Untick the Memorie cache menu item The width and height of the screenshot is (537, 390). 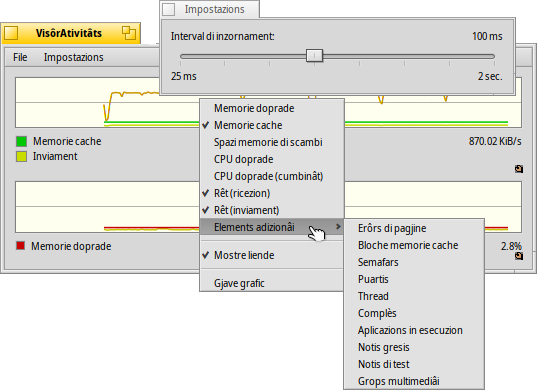coord(272,125)
